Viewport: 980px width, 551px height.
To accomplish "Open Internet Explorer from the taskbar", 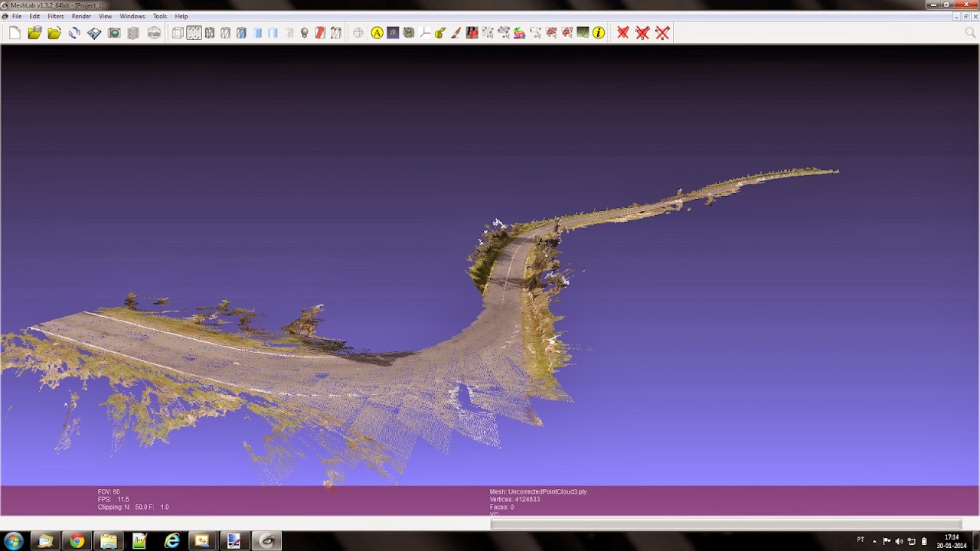I will [x=171, y=541].
